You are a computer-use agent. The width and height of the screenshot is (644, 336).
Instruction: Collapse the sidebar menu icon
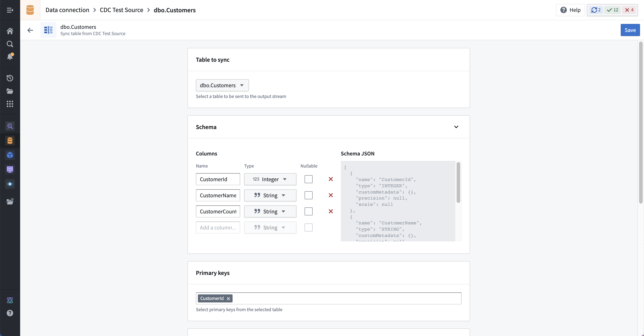[x=10, y=10]
